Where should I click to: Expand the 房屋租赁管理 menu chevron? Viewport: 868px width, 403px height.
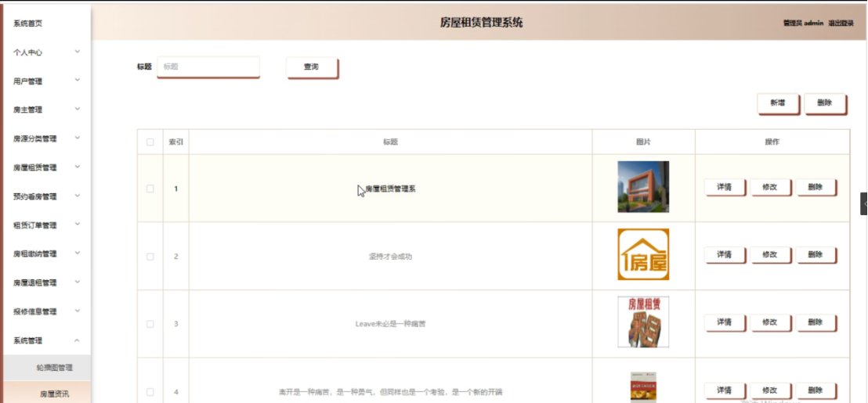point(78,167)
